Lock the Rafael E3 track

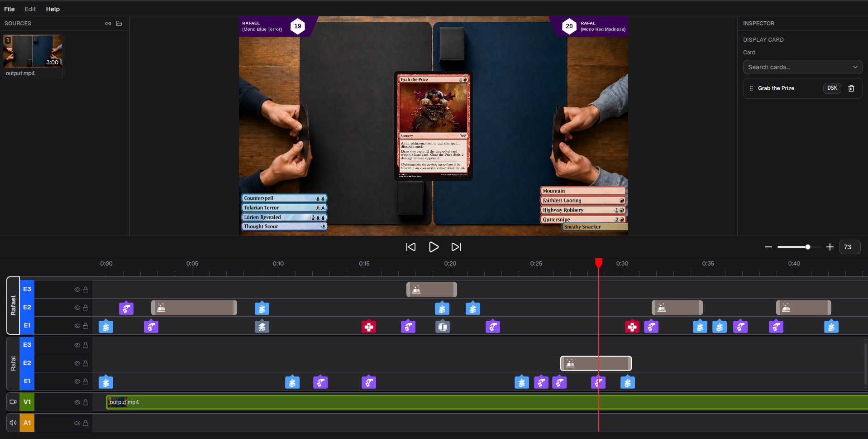point(86,289)
